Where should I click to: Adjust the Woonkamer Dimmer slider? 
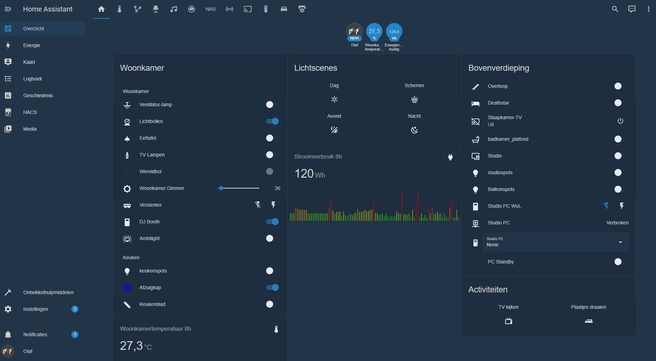pyautogui.click(x=238, y=188)
